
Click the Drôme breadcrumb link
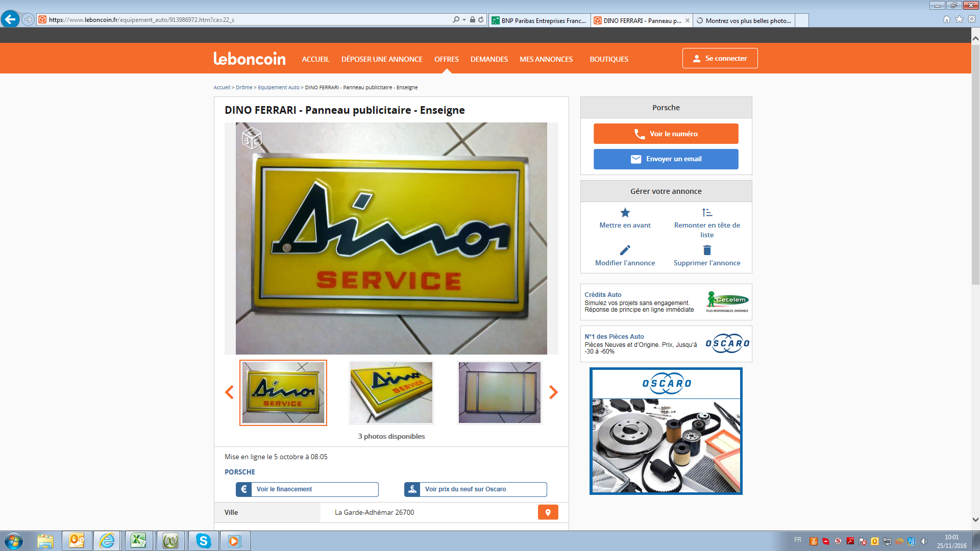point(244,88)
